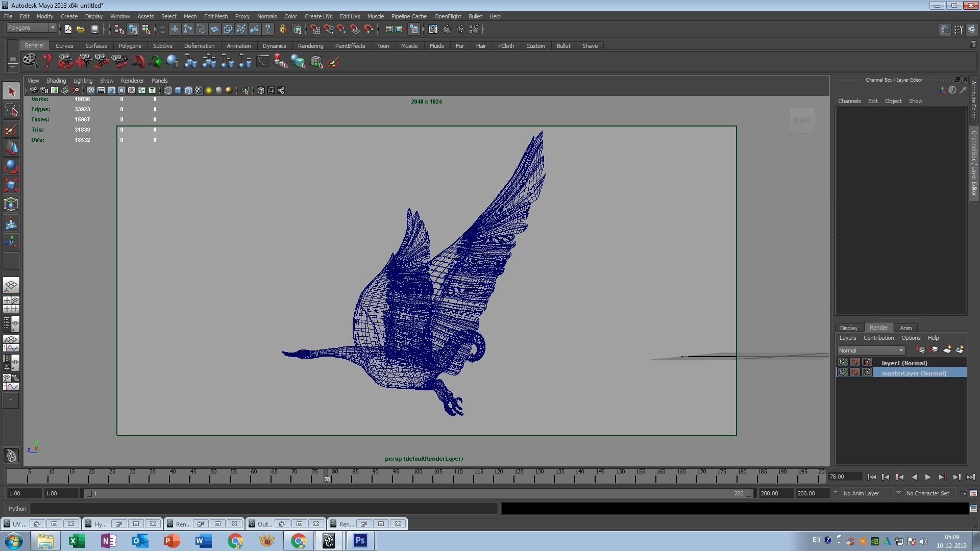Click the Open Scene folder icon

tap(81, 29)
